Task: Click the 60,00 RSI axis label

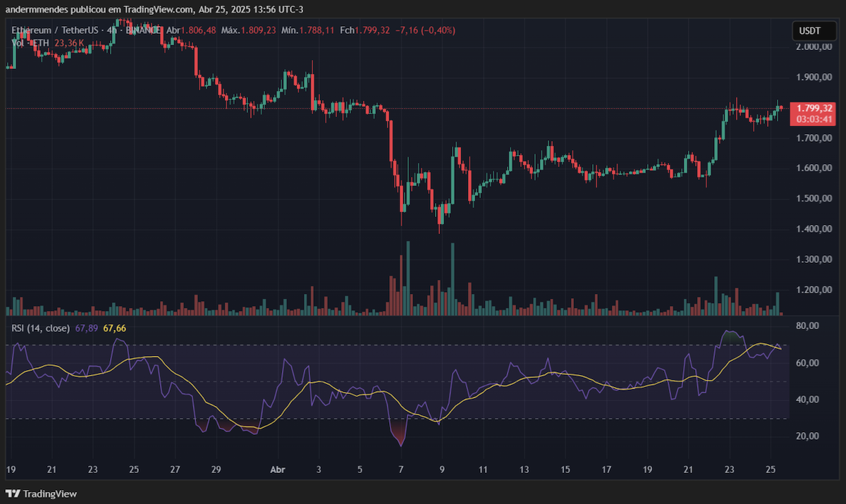Action: pyautogui.click(x=809, y=363)
